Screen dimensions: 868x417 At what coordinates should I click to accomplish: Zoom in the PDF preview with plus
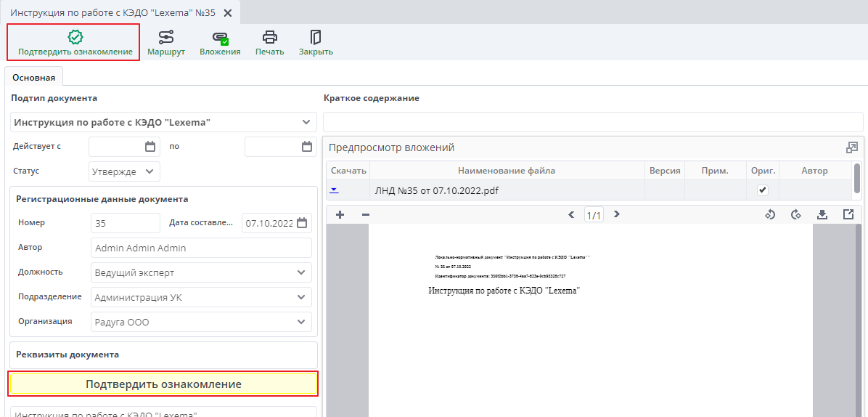pyautogui.click(x=340, y=215)
